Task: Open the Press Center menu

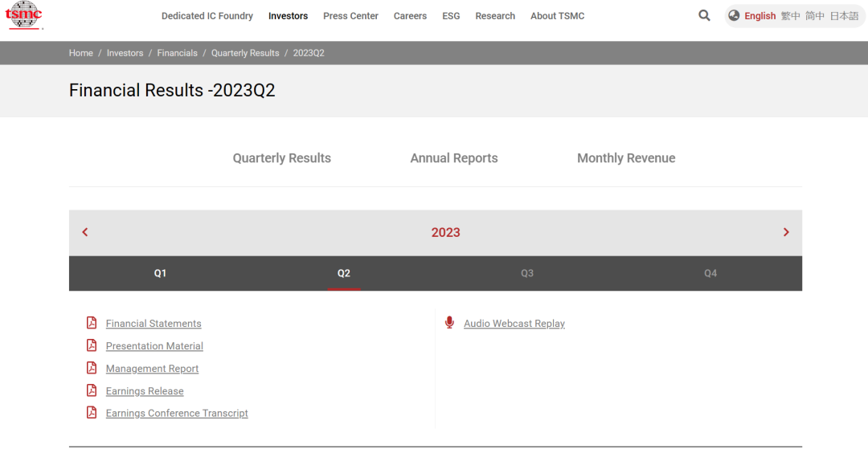Action: 350,16
